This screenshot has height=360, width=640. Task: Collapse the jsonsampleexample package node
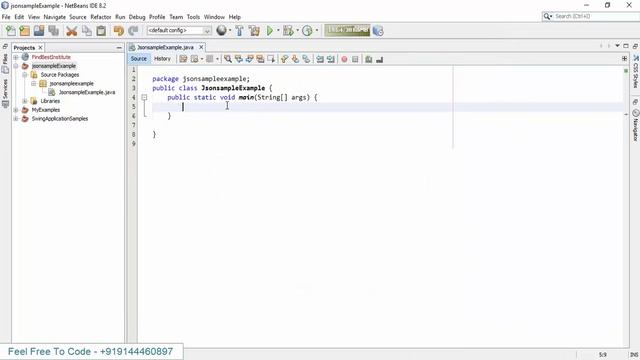tap(34, 83)
